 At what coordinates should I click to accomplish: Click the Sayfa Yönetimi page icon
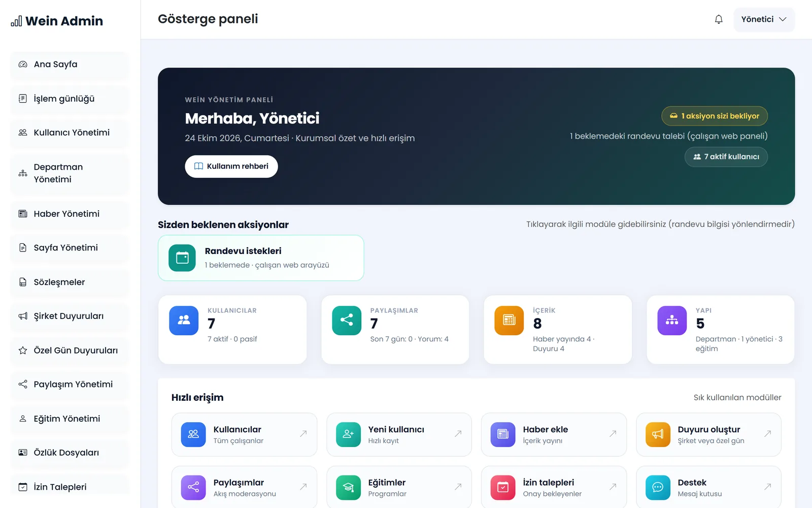[x=23, y=248]
